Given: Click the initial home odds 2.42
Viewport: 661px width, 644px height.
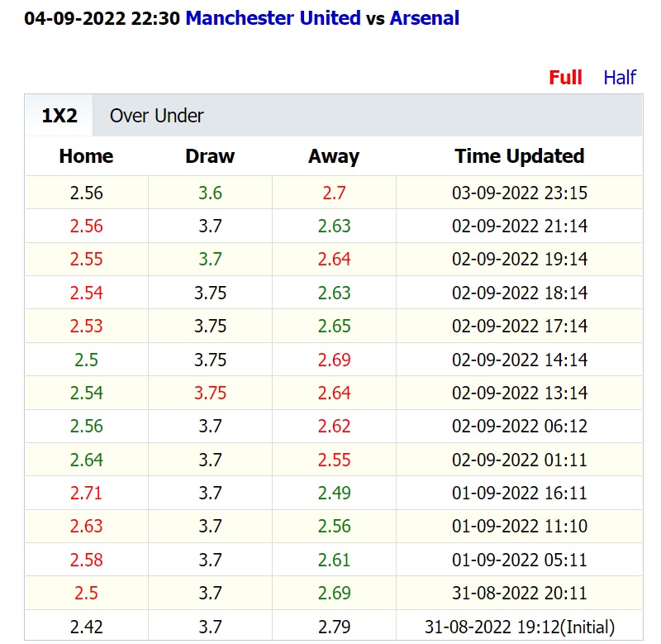Looking at the screenshot, I should pyautogui.click(x=86, y=627).
